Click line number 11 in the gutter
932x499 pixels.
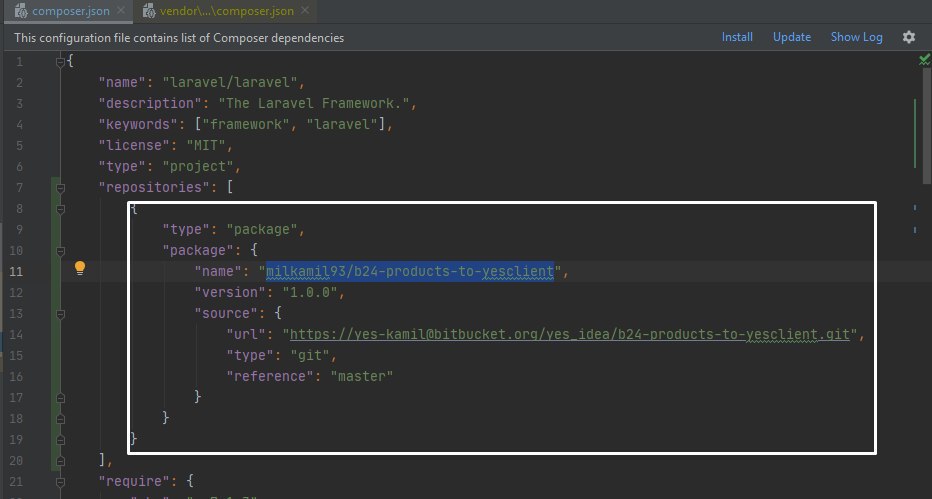click(16, 271)
